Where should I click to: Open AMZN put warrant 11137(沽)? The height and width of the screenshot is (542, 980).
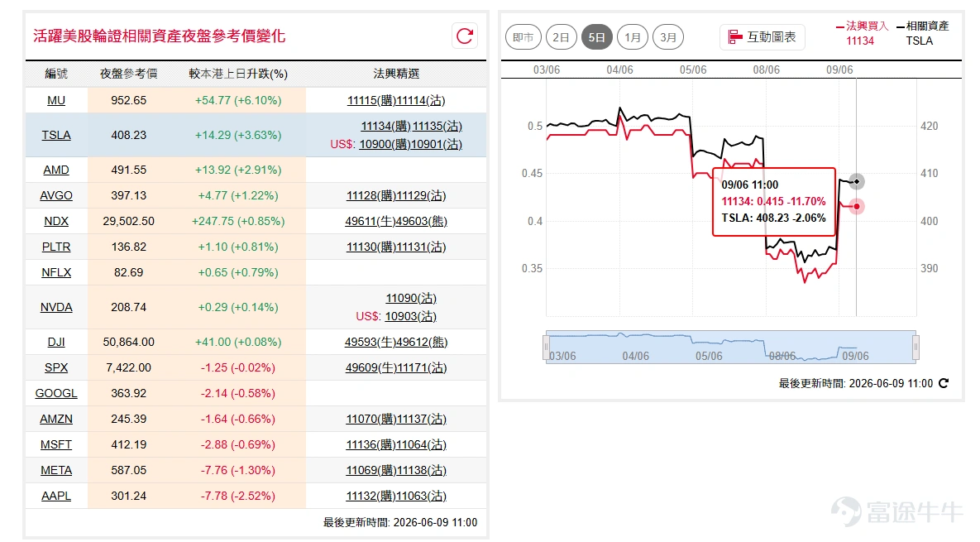click(x=421, y=420)
